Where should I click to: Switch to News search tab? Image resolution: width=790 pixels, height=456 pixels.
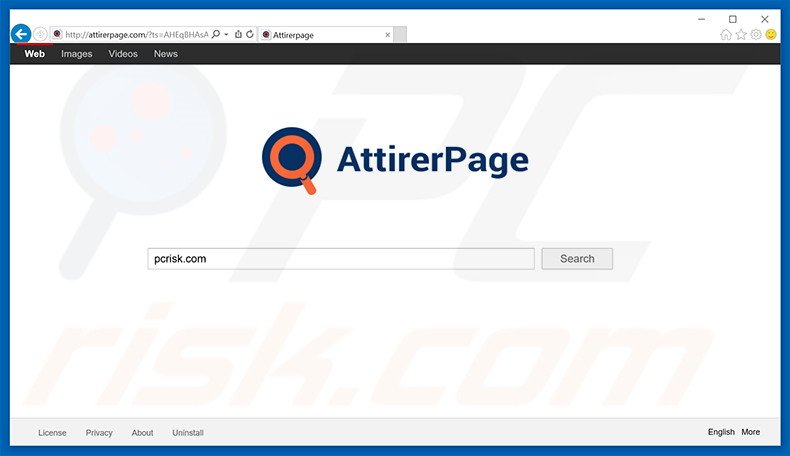click(x=166, y=54)
